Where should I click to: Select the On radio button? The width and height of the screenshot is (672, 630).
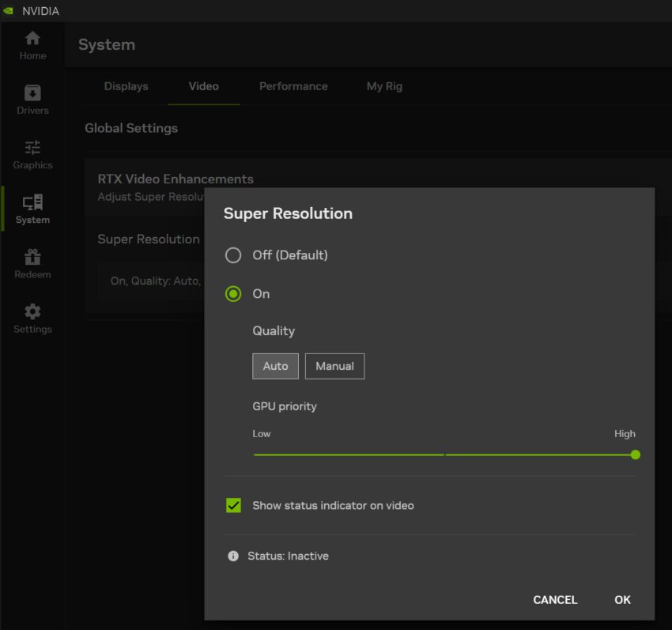pyautogui.click(x=233, y=293)
